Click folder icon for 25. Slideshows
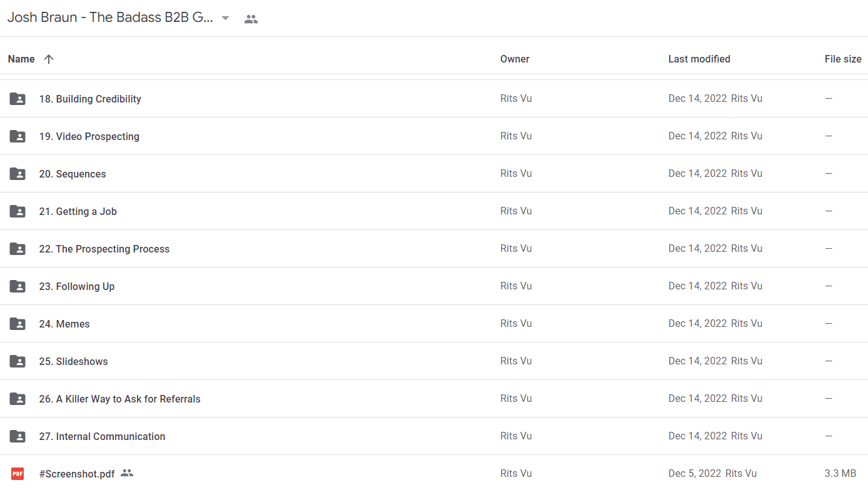 coord(18,361)
